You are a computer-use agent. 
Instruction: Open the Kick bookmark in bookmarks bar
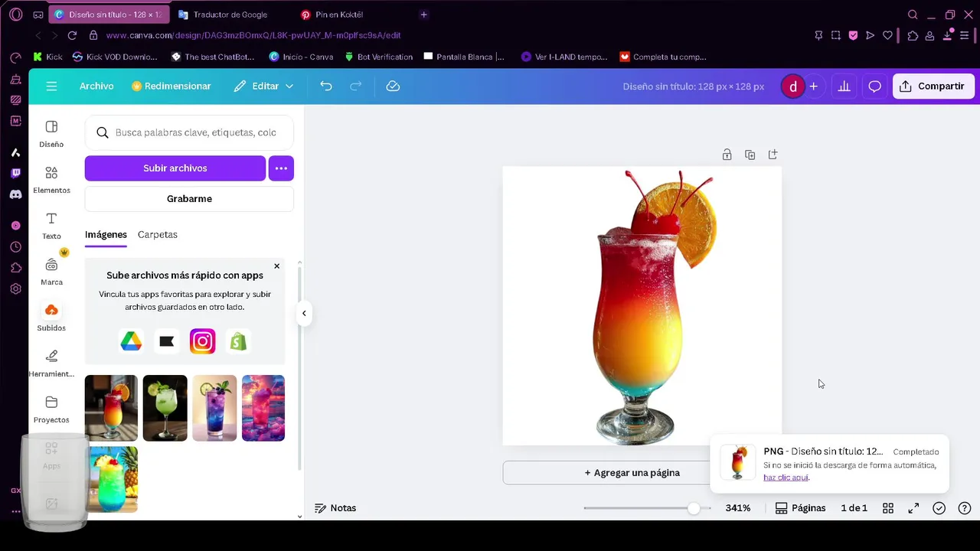click(47, 57)
